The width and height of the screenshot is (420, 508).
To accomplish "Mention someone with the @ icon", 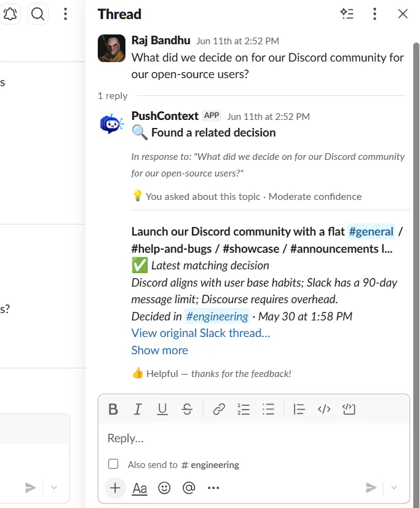I will [189, 488].
